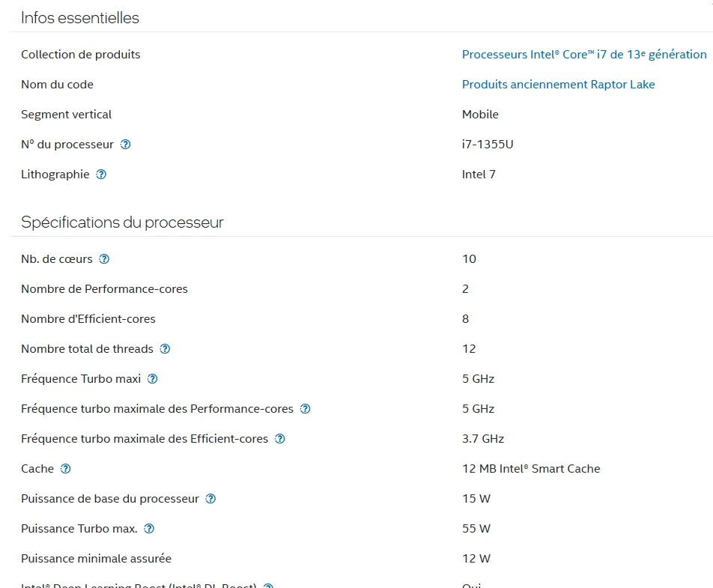Click the 12 MB Intel Smart Cache value

click(x=531, y=469)
